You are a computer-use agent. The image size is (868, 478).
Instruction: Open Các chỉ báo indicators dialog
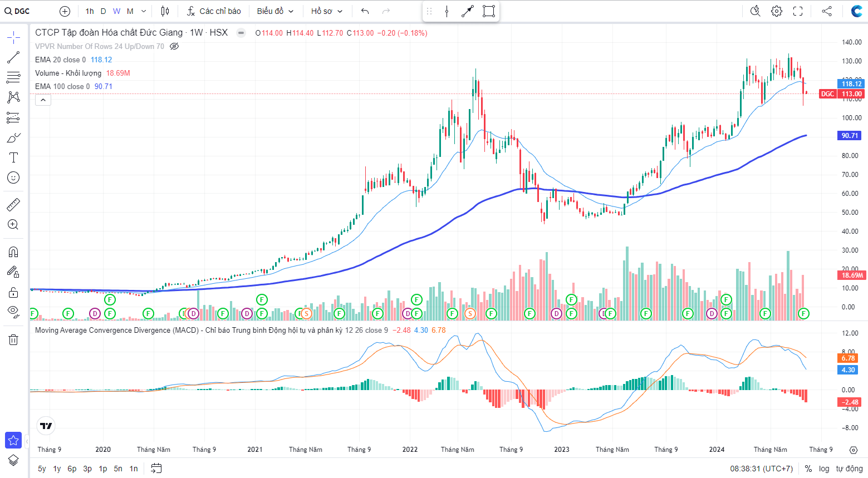pos(214,11)
